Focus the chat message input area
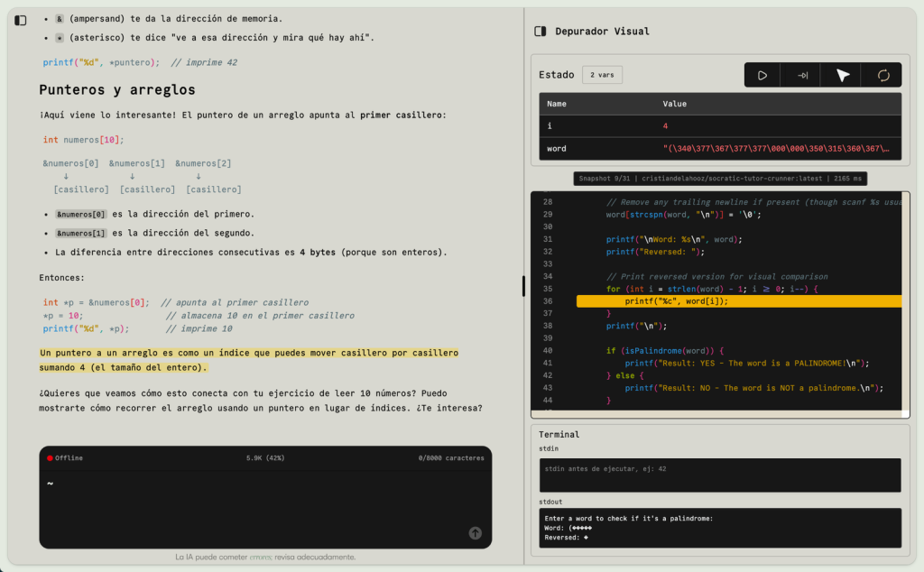This screenshot has width=924, height=572. click(265, 501)
